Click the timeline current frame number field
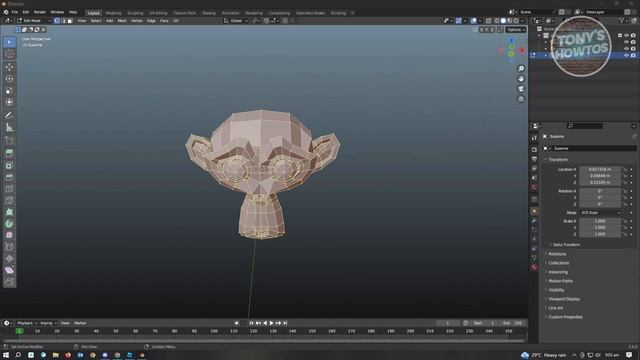Viewport: 640px width, 360px height. click(448, 323)
